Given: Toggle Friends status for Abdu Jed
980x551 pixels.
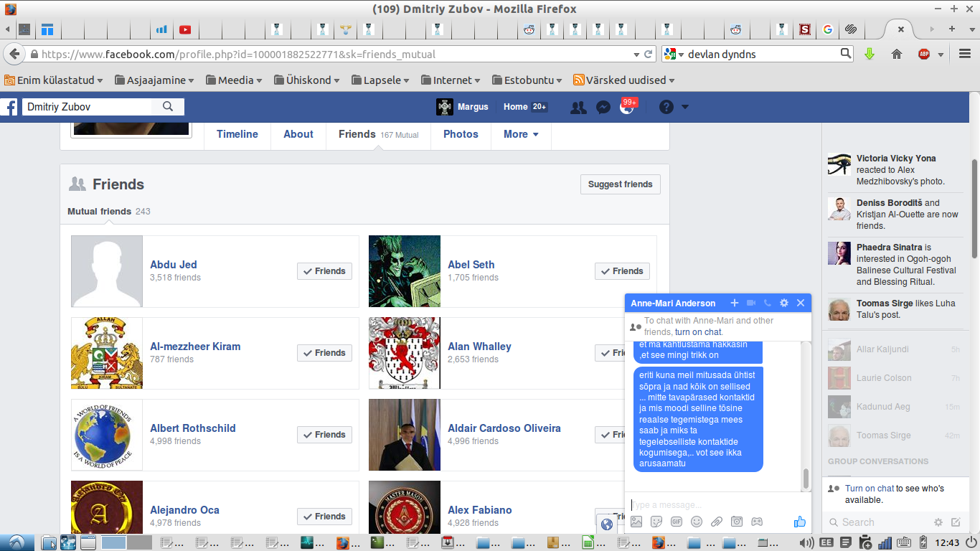Looking at the screenshot, I should tap(324, 271).
